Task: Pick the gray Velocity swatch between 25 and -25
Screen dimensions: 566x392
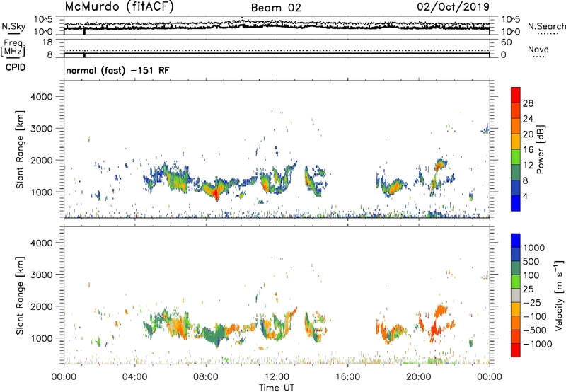Action: [x=516, y=296]
